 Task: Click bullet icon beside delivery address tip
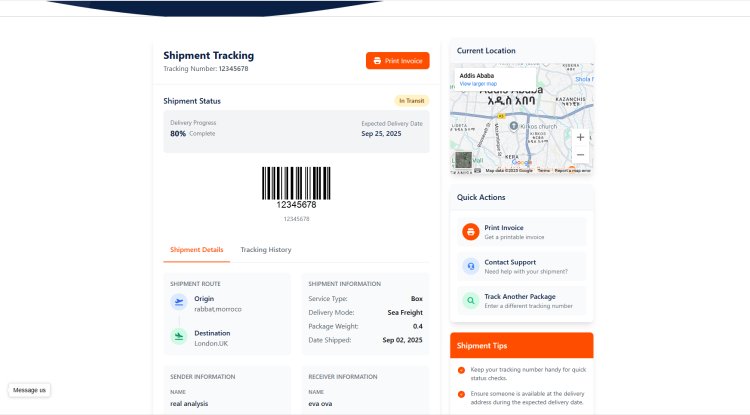(x=462, y=394)
